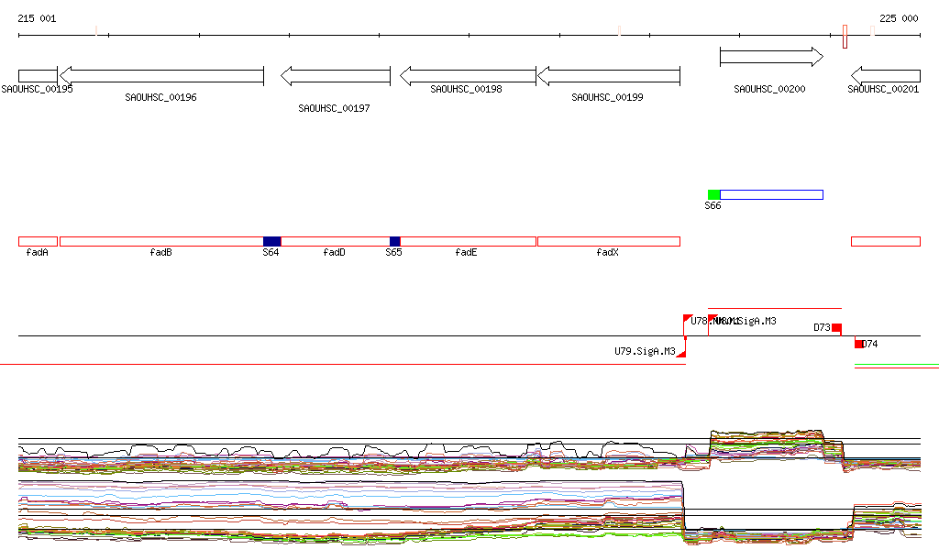939x560 pixels.
Task: Click the SAOUHSC_00200 forward gene arrow
Action: 771,57
